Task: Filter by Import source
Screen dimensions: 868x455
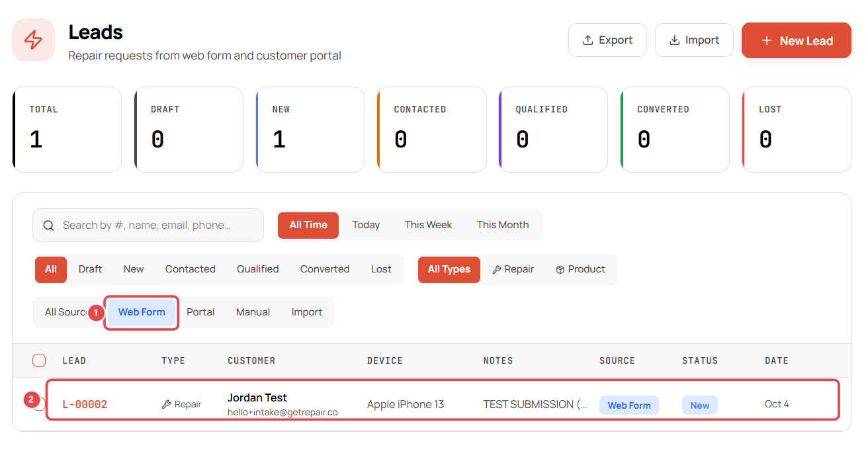Action: tap(307, 312)
